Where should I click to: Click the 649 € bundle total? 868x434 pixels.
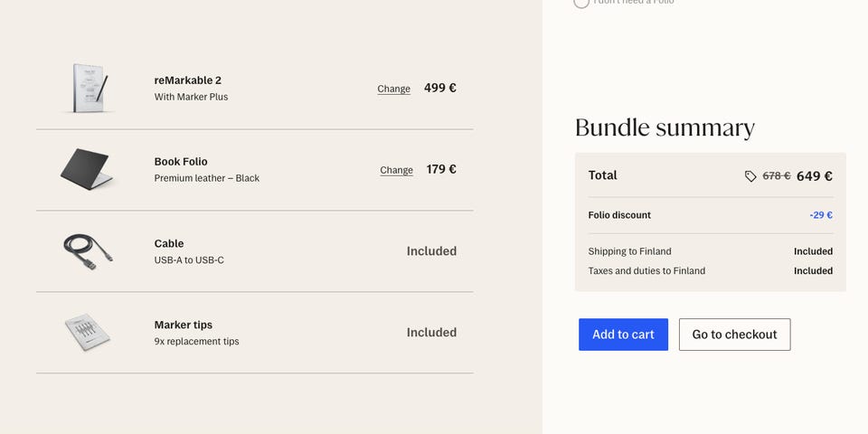point(815,176)
